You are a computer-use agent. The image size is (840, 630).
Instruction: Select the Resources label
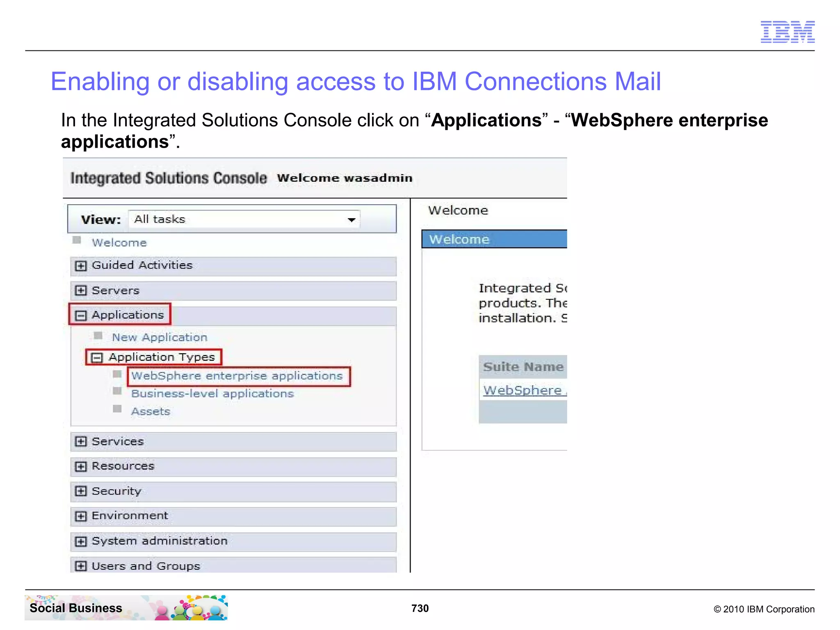[x=123, y=466]
